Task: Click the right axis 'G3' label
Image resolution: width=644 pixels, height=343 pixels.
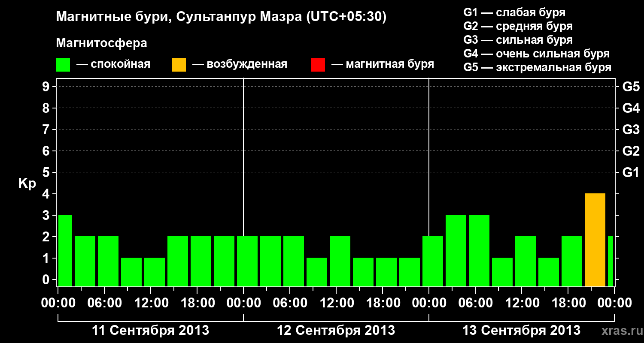Action: pos(631,130)
